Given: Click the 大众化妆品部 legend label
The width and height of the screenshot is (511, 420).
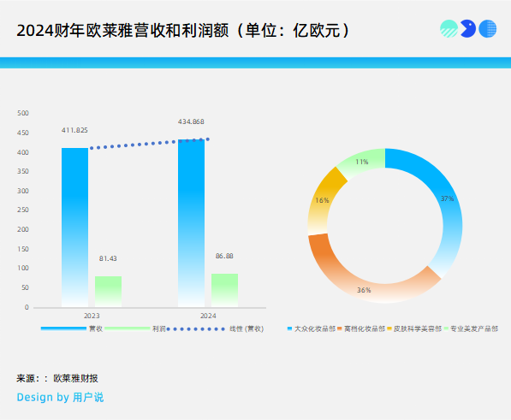Looking at the screenshot, I should (x=315, y=328).
